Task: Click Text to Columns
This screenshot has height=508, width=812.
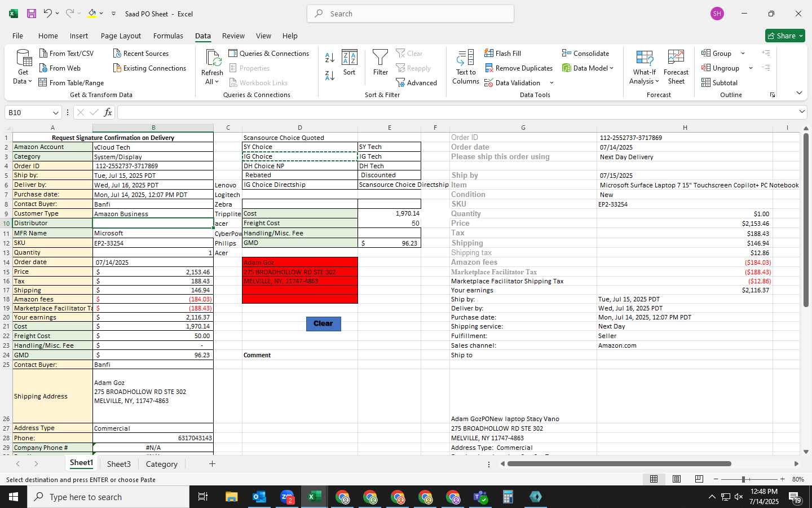Action: pos(466,67)
